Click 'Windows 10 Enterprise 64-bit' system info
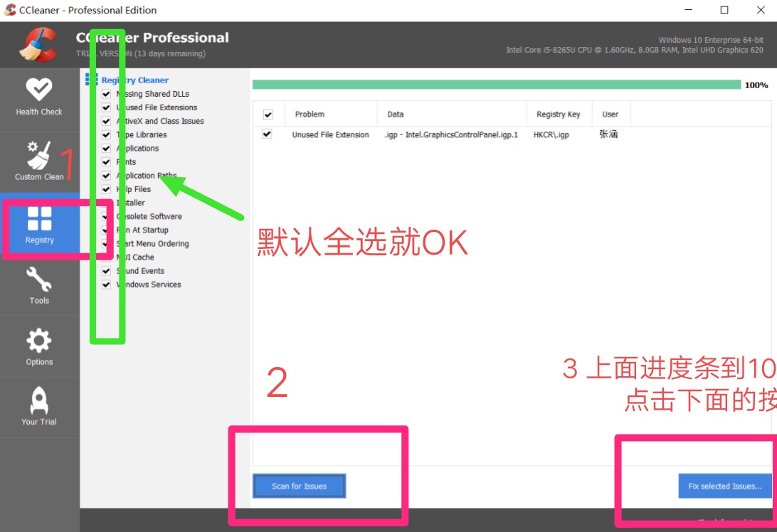This screenshot has height=532, width=777. [711, 40]
